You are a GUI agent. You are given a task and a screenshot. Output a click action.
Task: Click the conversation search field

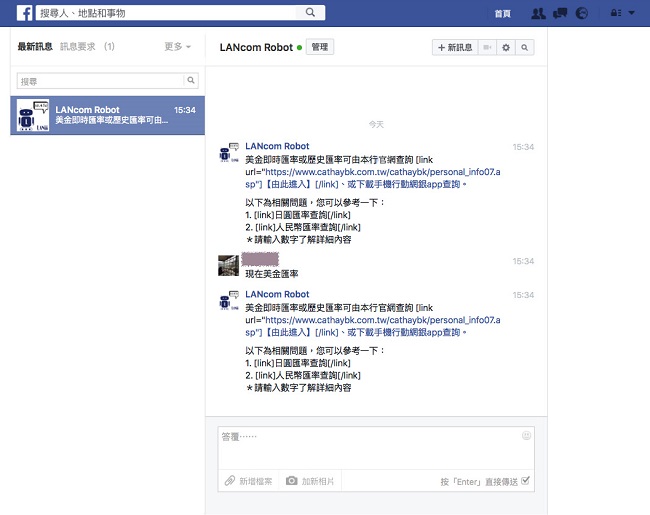point(100,81)
